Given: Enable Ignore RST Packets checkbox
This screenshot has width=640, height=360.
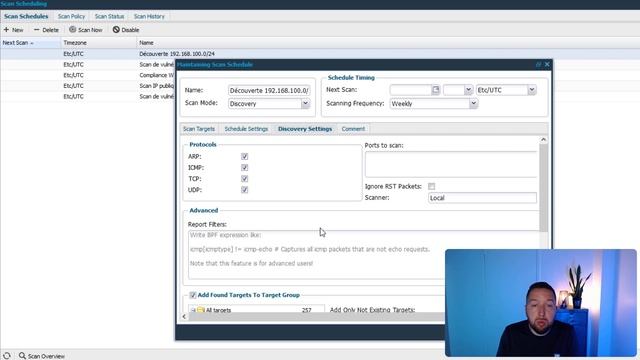Looking at the screenshot, I should tap(431, 186).
